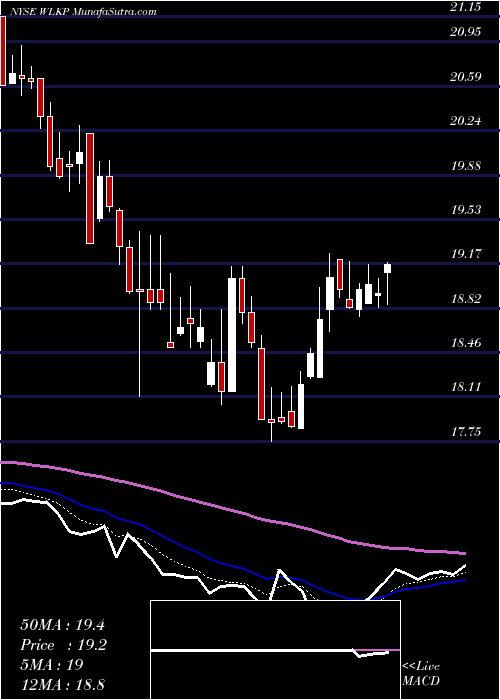
Task: Select the 20.95 price axis label
Action: [465, 32]
